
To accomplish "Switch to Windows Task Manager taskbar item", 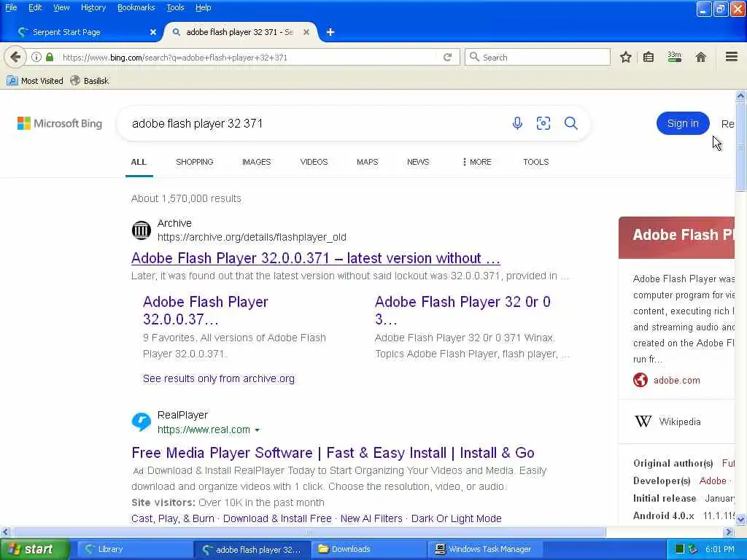I will coord(486,549).
